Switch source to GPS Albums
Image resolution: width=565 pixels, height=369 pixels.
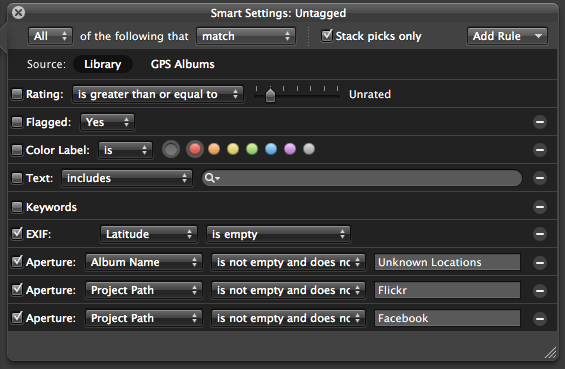click(x=182, y=64)
